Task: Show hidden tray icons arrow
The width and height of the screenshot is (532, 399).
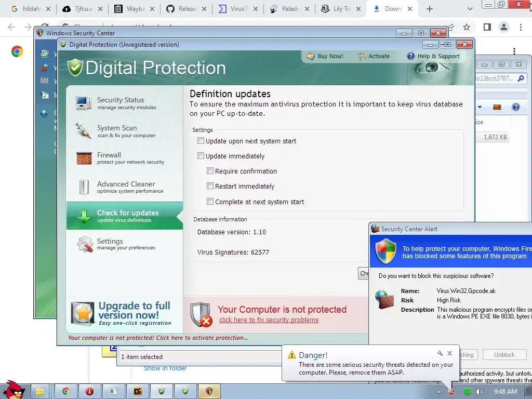Action: (x=438, y=392)
